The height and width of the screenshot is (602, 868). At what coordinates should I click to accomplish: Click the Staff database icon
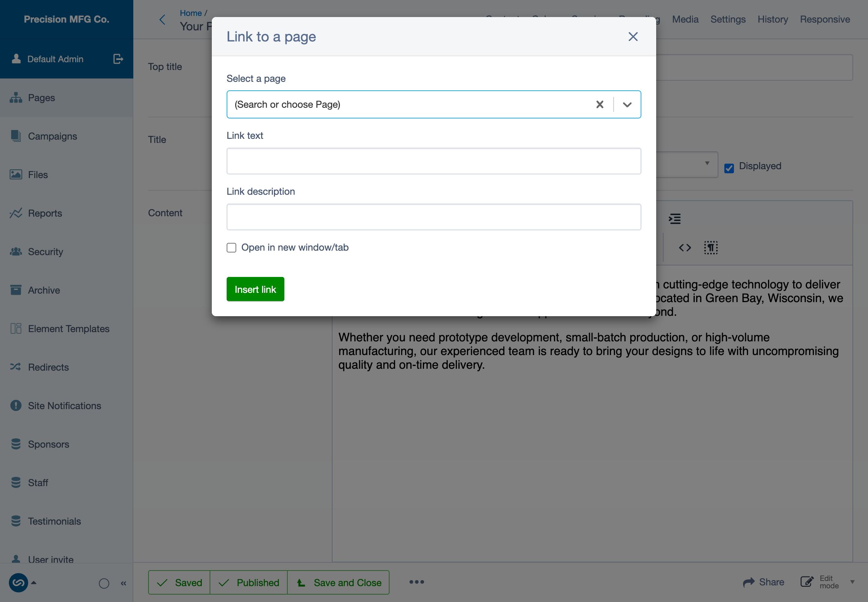[16, 482]
